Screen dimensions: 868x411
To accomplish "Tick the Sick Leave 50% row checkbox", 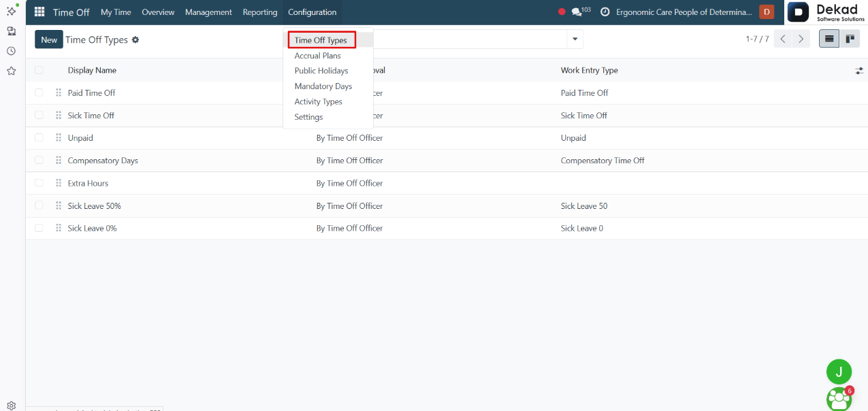I will pyautogui.click(x=39, y=205).
